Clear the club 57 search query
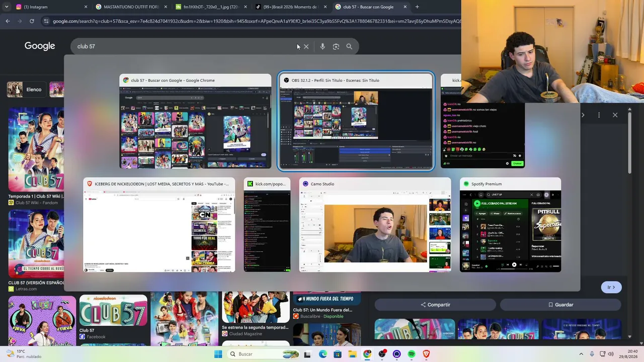This screenshot has width=644, height=362. pos(306,46)
